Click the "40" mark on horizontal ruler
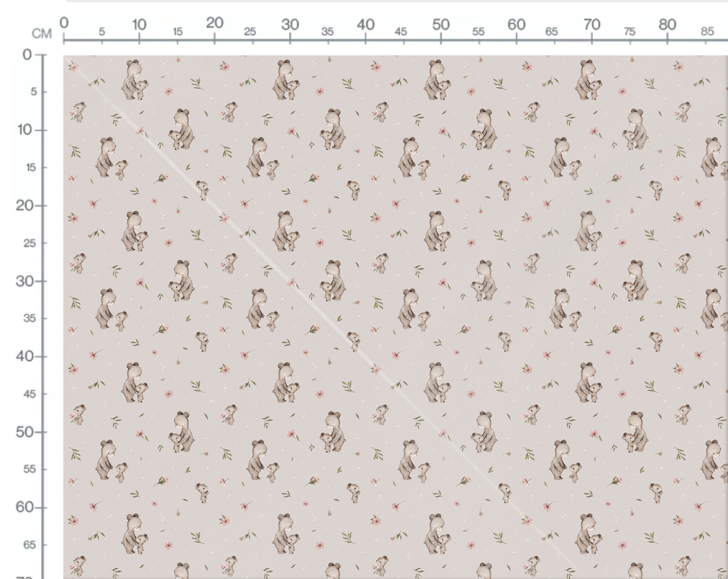 [x=365, y=24]
